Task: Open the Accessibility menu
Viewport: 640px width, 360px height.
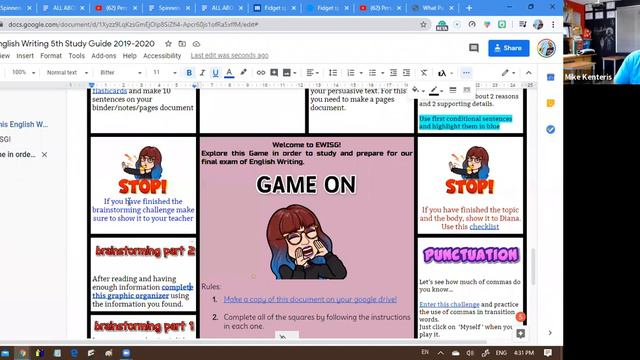Action: 162,56
